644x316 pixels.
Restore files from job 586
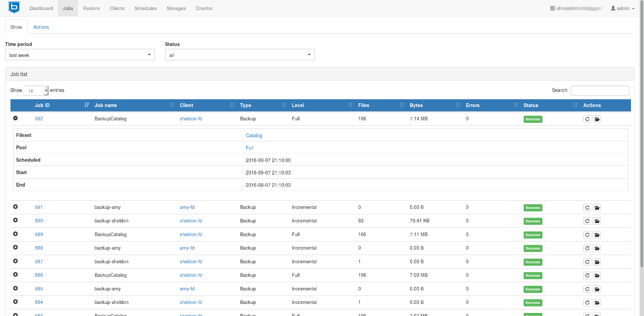(x=597, y=275)
